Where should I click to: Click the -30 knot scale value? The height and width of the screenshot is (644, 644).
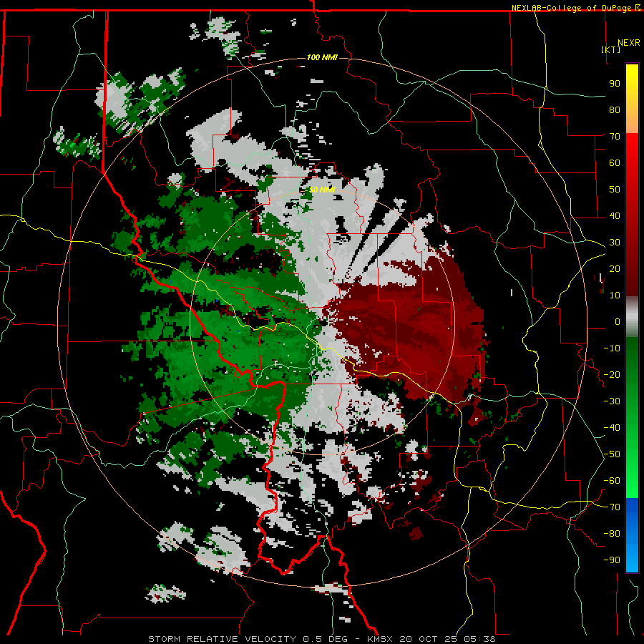pos(612,401)
